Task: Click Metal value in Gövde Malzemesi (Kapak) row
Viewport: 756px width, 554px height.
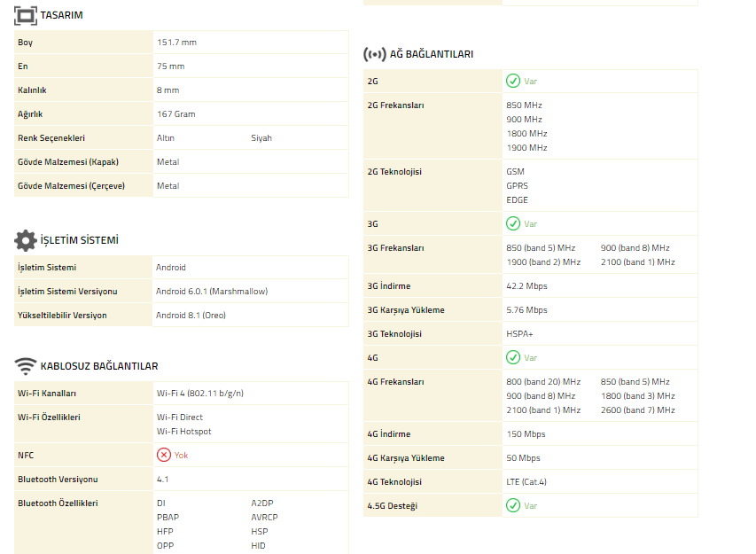Action: [x=168, y=162]
